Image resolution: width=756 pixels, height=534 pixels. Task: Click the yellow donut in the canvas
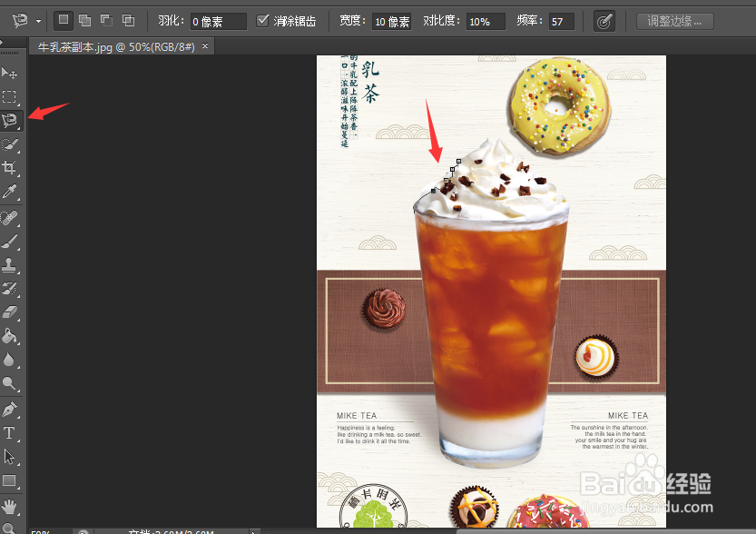coord(560,105)
